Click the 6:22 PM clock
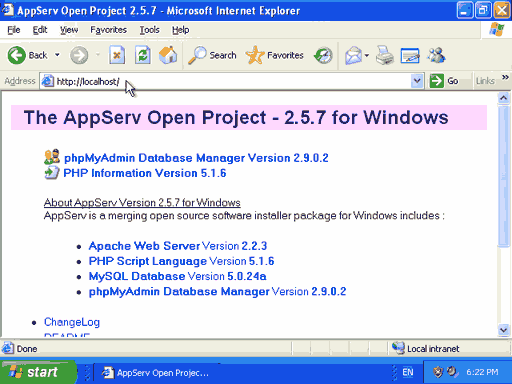Viewport: 512px width, 384px height. (482, 372)
